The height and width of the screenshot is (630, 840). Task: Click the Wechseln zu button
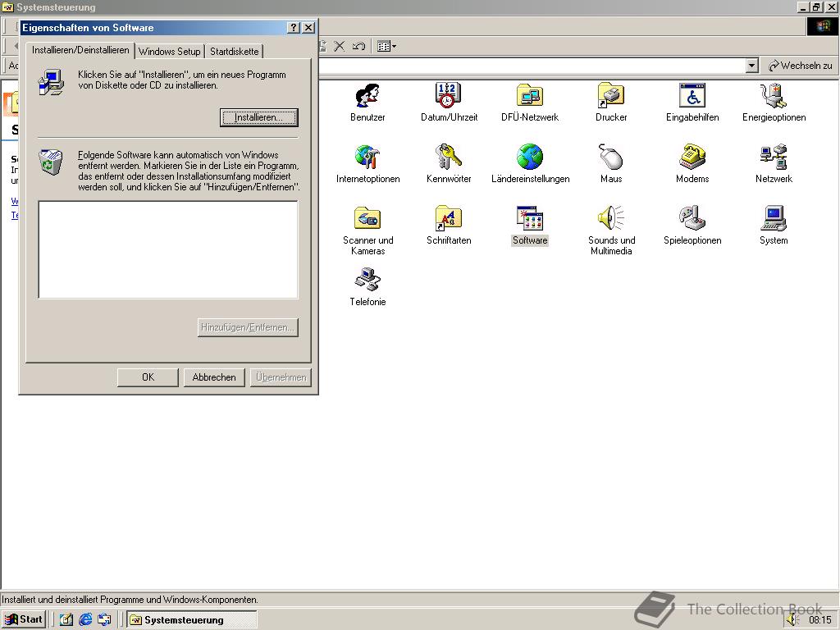click(x=801, y=66)
